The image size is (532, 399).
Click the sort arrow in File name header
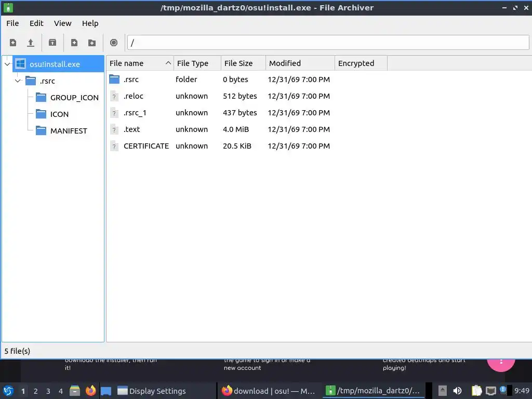click(x=168, y=63)
